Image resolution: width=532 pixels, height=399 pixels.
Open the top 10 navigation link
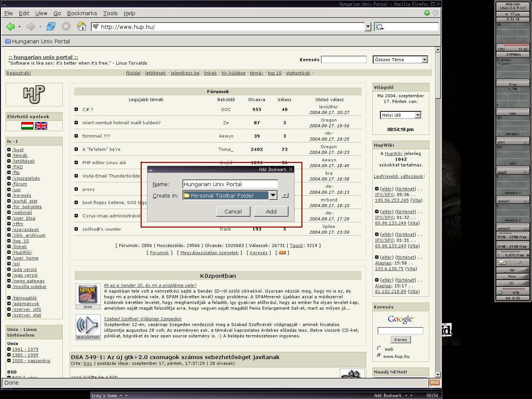coord(275,73)
